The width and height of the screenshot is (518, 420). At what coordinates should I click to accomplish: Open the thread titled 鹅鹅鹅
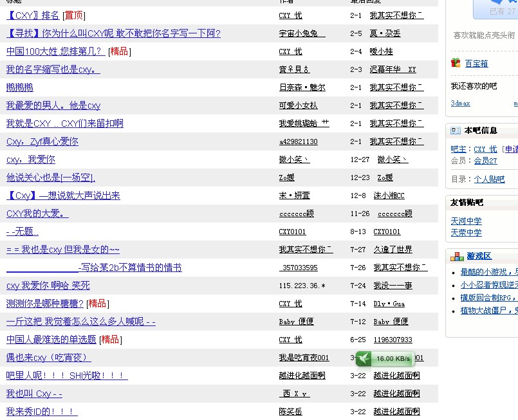(x=20, y=87)
